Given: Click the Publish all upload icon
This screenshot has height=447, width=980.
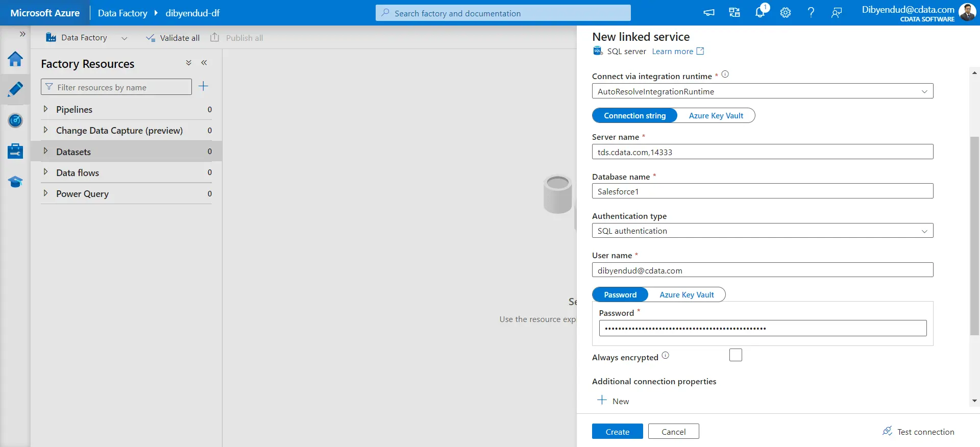Looking at the screenshot, I should pos(215,37).
